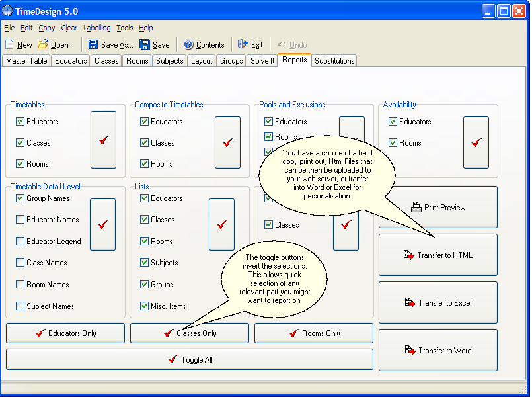Image resolution: width=532 pixels, height=397 pixels.
Task: Open the Help menu
Action: click(146, 28)
